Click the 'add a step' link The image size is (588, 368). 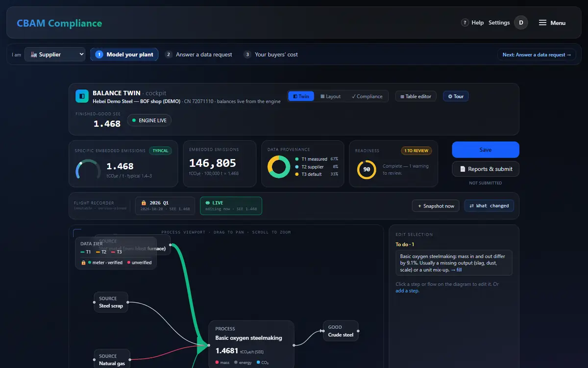click(408, 291)
